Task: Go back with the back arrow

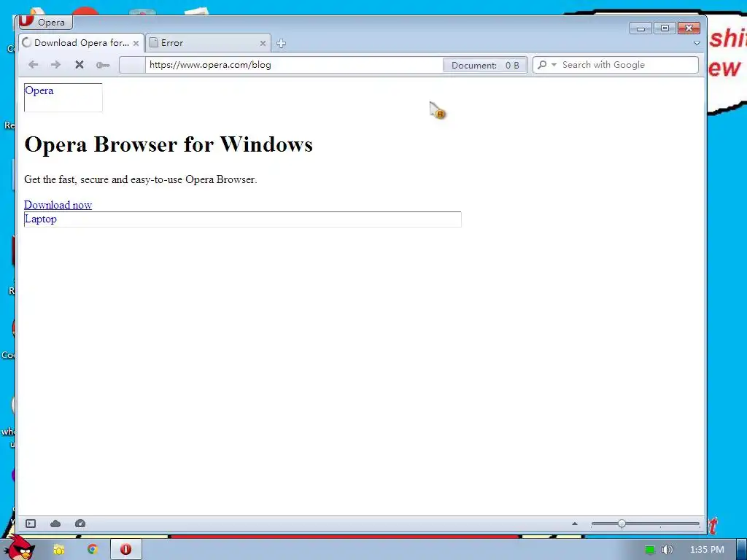Action: pos(33,65)
